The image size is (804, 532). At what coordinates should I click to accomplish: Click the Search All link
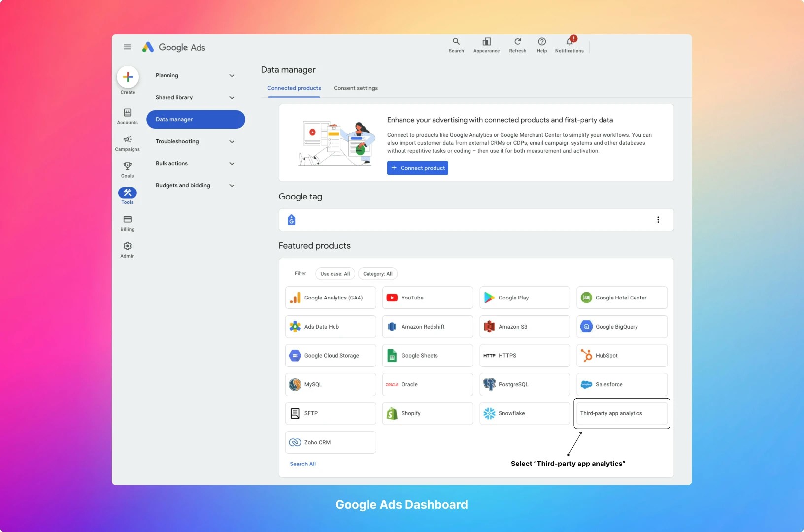pos(302,464)
